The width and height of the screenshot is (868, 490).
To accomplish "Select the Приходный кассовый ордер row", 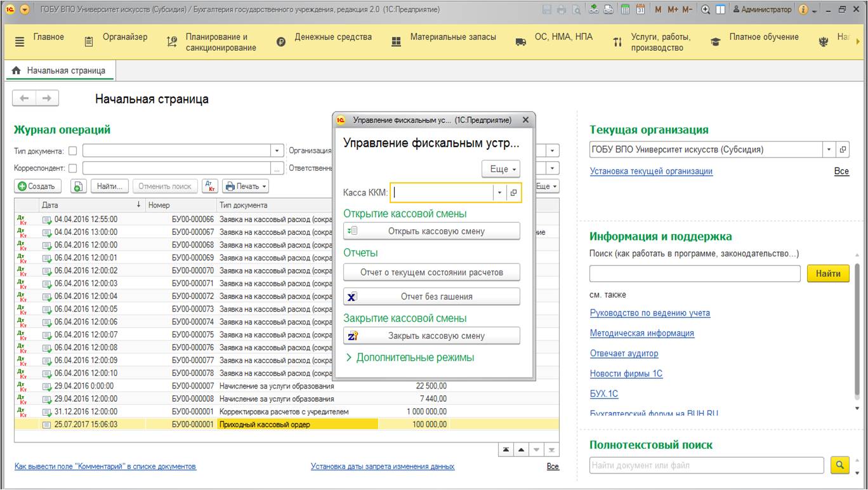I will coord(287,425).
